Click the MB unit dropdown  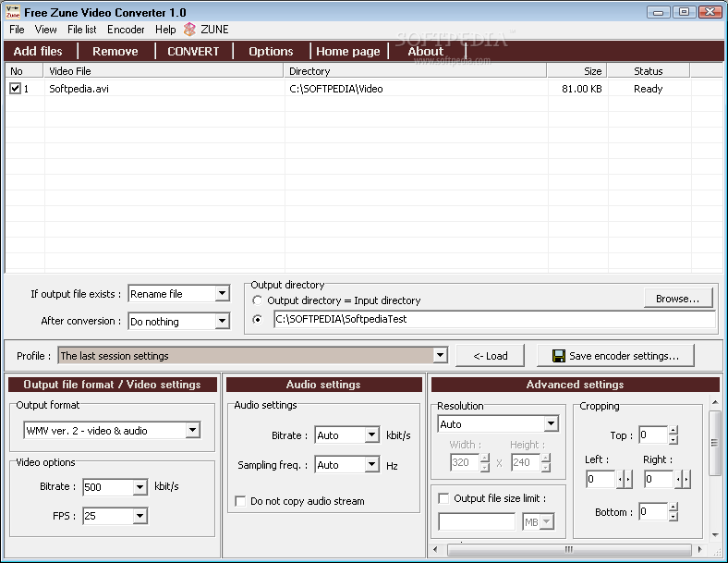538,521
